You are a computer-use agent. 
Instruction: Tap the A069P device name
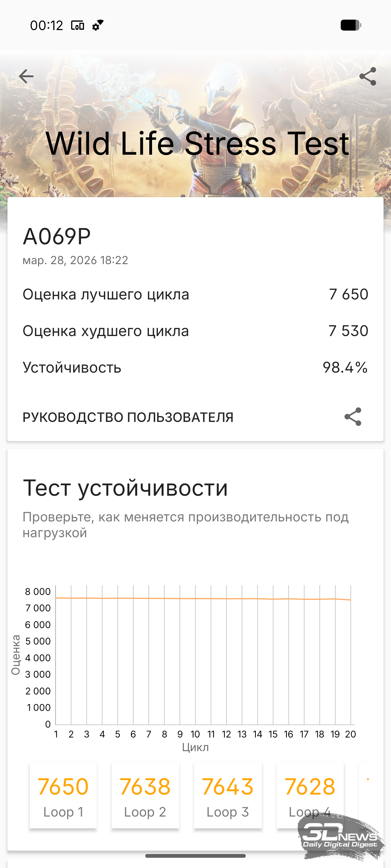(57, 236)
